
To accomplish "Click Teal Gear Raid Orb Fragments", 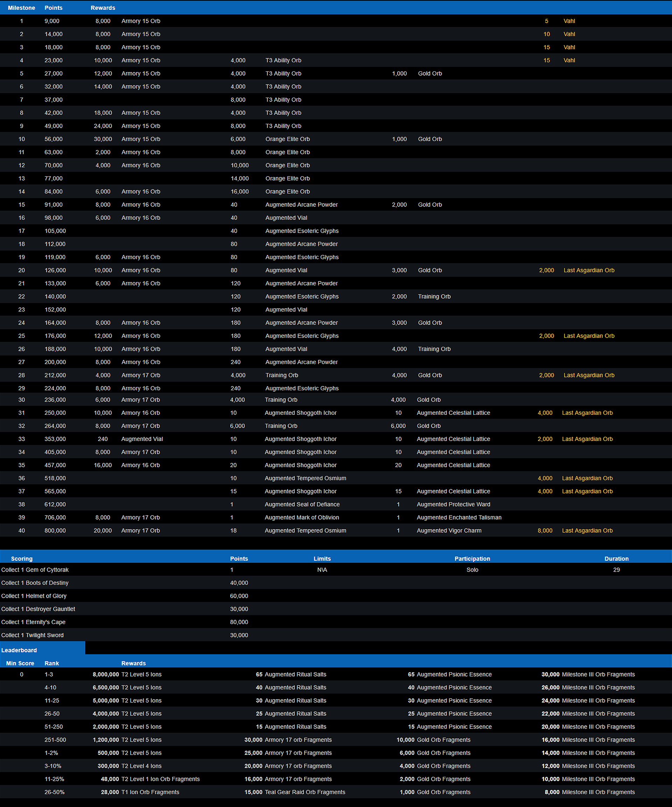I will [305, 792].
